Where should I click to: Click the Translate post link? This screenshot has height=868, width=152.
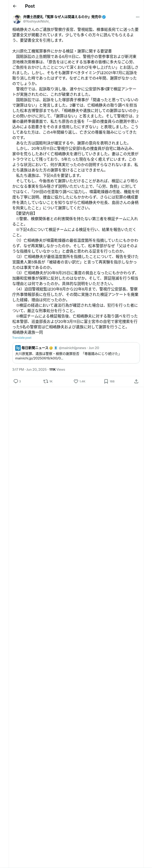[22, 338]
